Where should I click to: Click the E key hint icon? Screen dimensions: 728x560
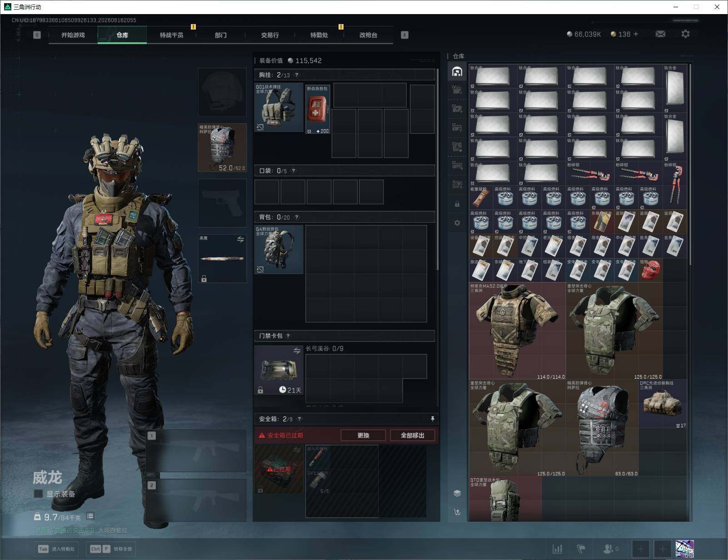(404, 35)
